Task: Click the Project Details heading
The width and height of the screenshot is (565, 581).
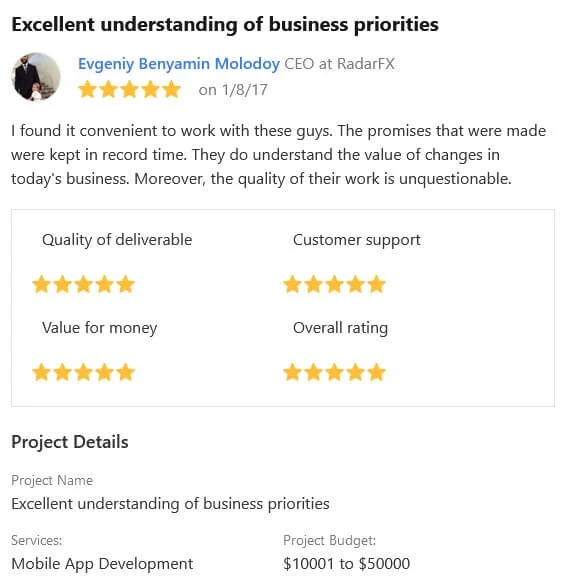Action: pyautogui.click(x=70, y=442)
